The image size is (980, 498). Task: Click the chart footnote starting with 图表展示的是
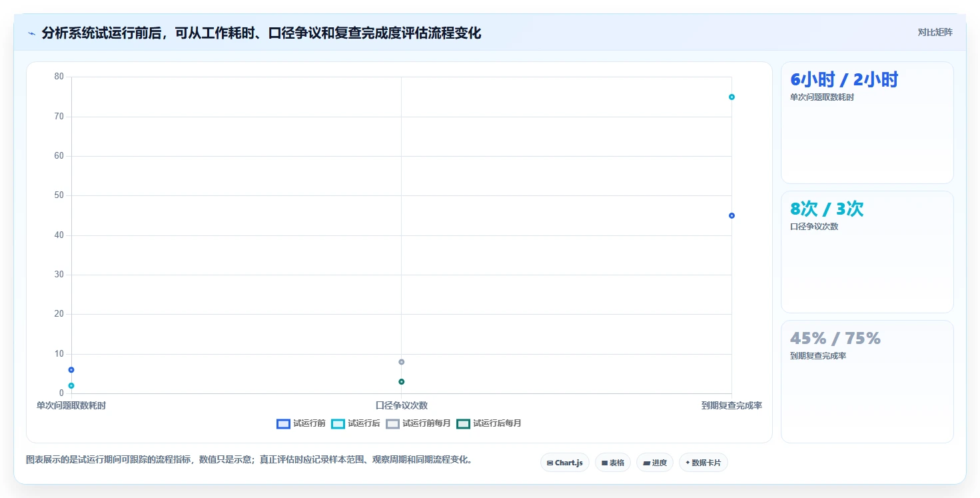(249, 459)
